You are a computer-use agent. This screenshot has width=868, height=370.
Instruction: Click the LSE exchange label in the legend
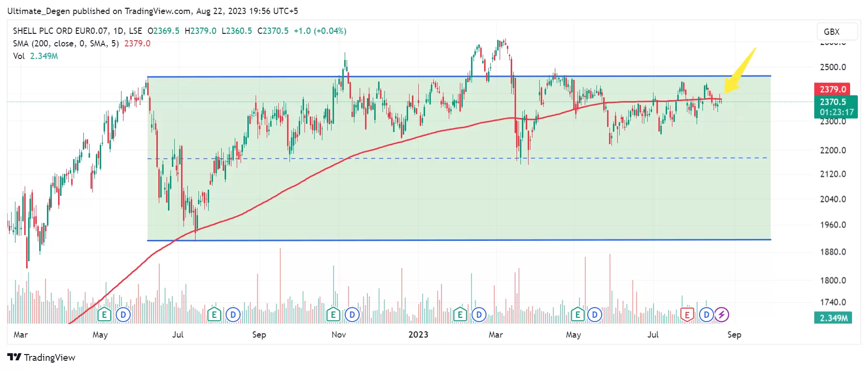[136, 31]
